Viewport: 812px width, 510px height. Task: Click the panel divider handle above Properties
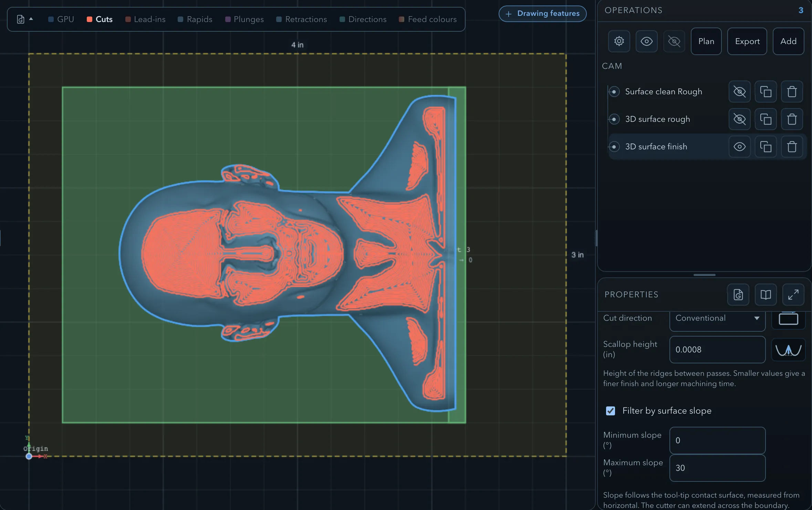pos(705,275)
